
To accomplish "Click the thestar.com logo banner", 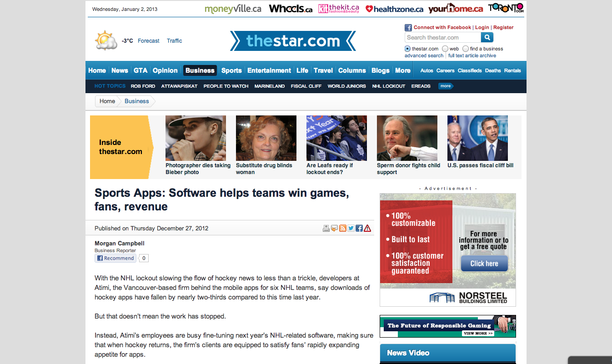I will 293,41.
